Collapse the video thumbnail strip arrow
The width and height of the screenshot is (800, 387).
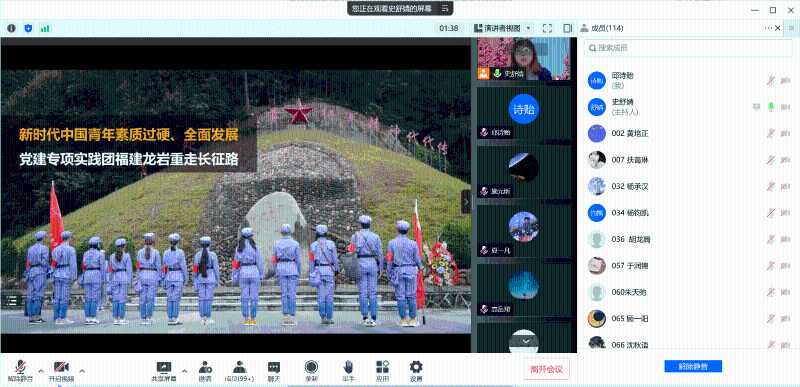(x=466, y=202)
